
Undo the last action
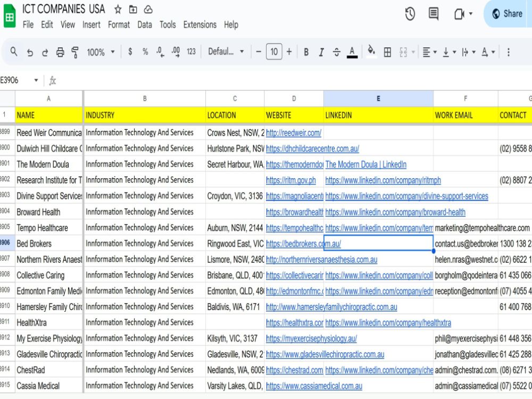(x=30, y=52)
